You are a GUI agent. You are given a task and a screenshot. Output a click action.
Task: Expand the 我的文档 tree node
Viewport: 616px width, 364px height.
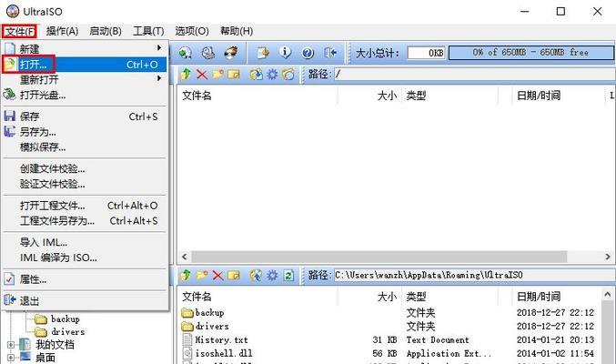pyautogui.click(x=11, y=345)
